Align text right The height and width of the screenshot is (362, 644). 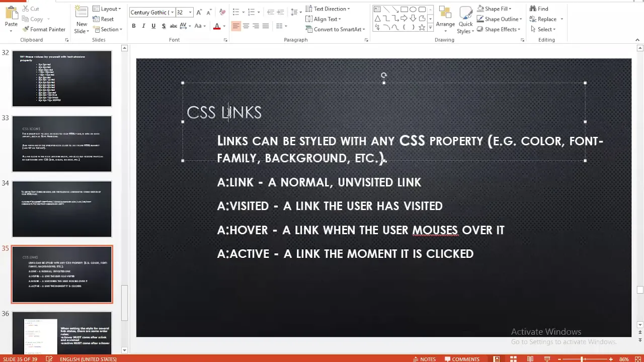pos(256,26)
